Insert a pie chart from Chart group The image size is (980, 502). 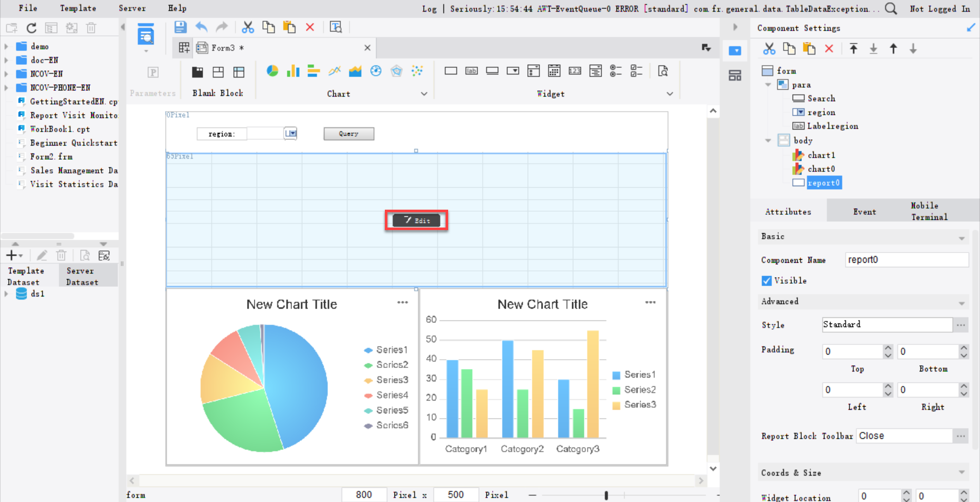coord(273,71)
